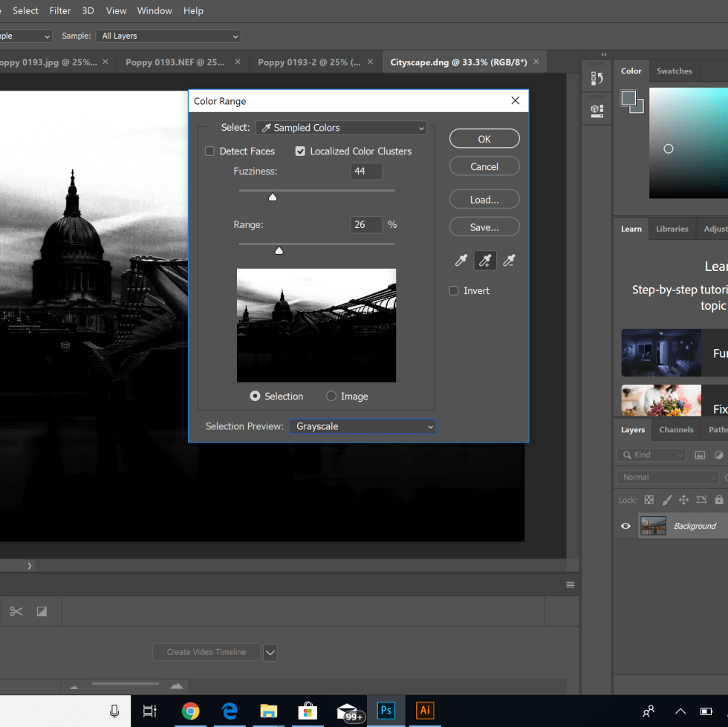Click the timeline scissors split icon

[16, 611]
